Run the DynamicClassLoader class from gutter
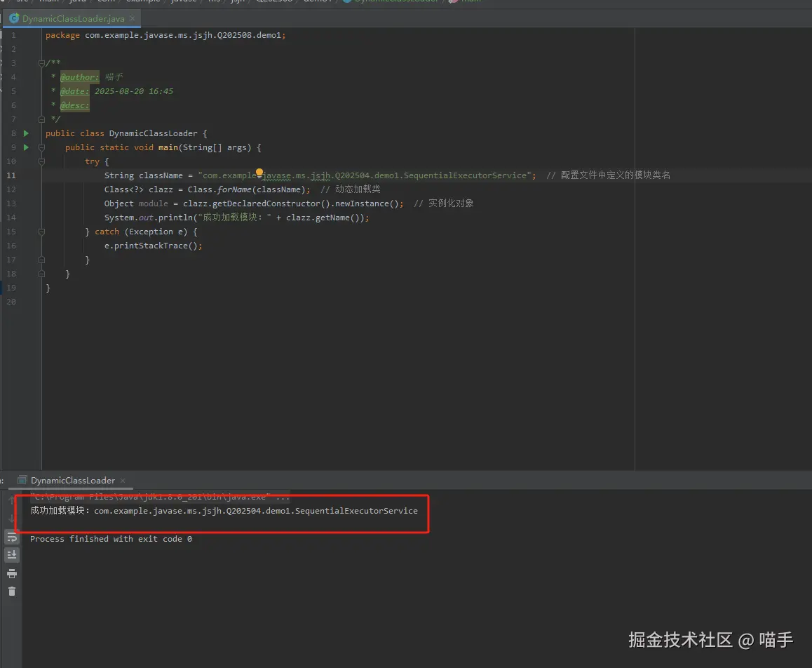Image resolution: width=812 pixels, height=668 pixels. pyautogui.click(x=26, y=133)
